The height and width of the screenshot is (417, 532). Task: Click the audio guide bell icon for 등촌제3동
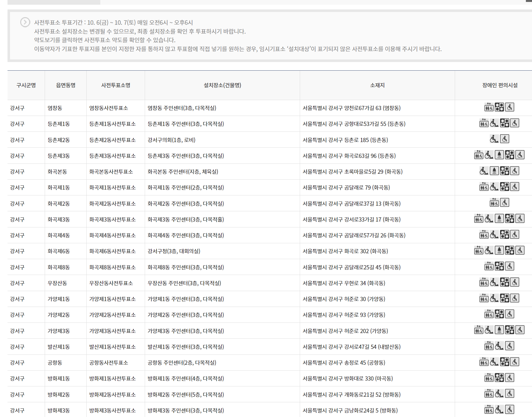pos(499,155)
